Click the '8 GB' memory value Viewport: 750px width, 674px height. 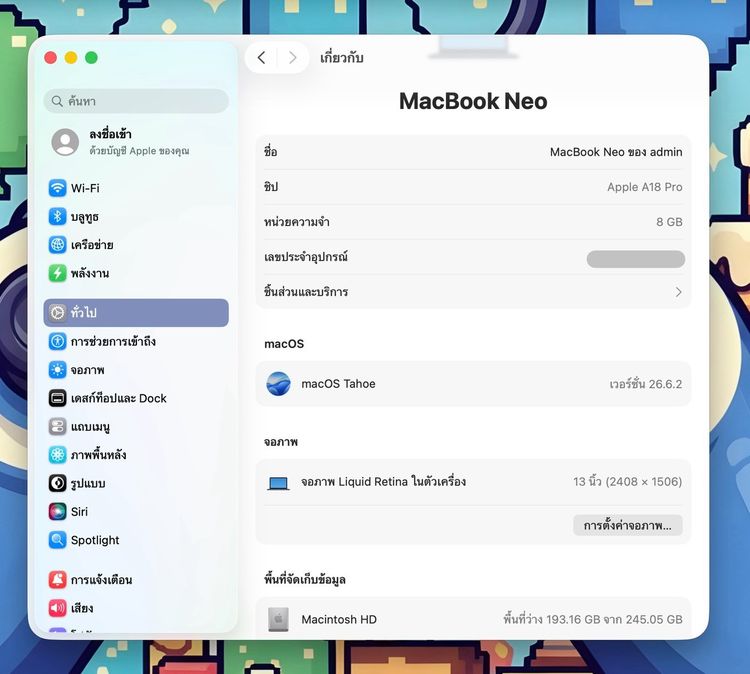click(x=669, y=222)
